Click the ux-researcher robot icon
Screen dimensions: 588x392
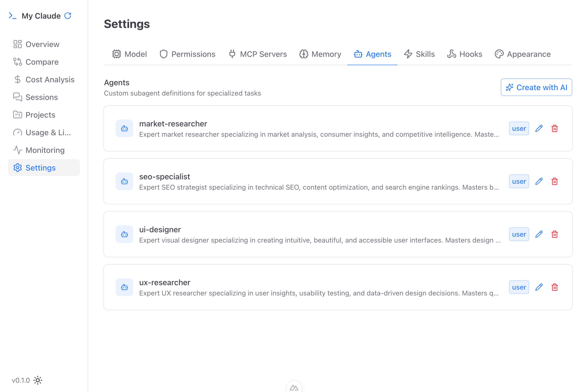124,287
